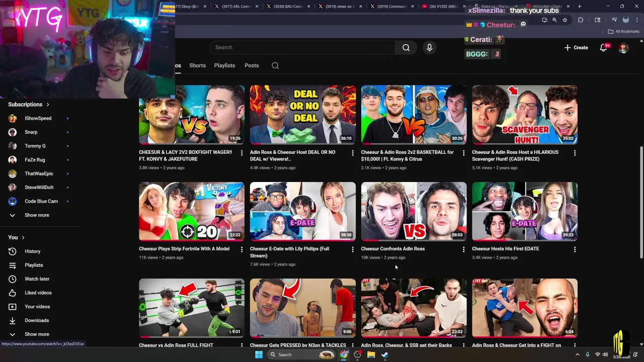Play Scavenger Hunt video thumbnail
The height and width of the screenshot is (362, 644).
click(x=525, y=115)
